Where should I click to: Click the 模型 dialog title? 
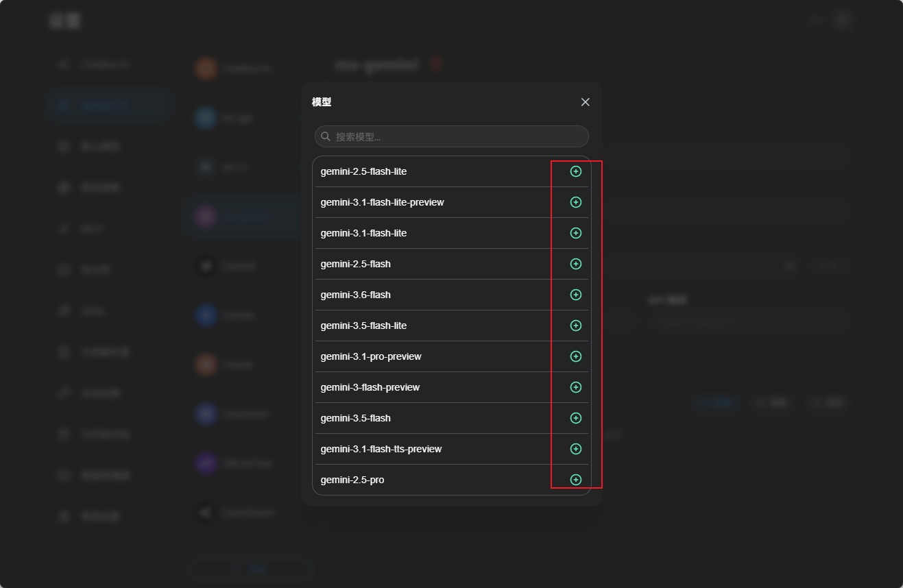point(322,102)
